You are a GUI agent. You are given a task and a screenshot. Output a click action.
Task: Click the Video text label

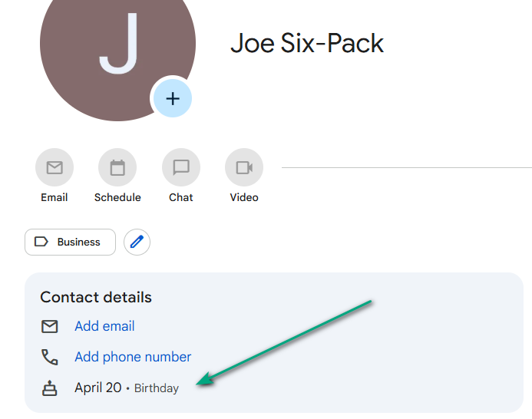[x=244, y=197]
